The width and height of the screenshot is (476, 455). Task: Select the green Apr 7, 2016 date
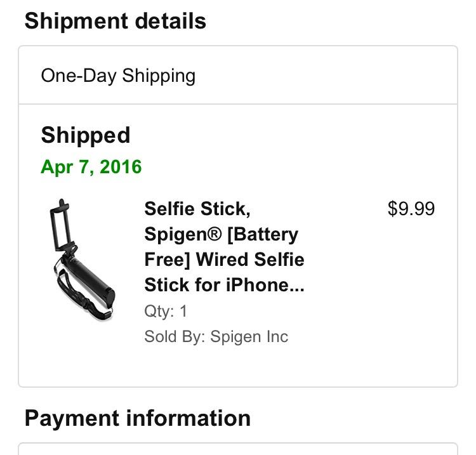point(91,167)
